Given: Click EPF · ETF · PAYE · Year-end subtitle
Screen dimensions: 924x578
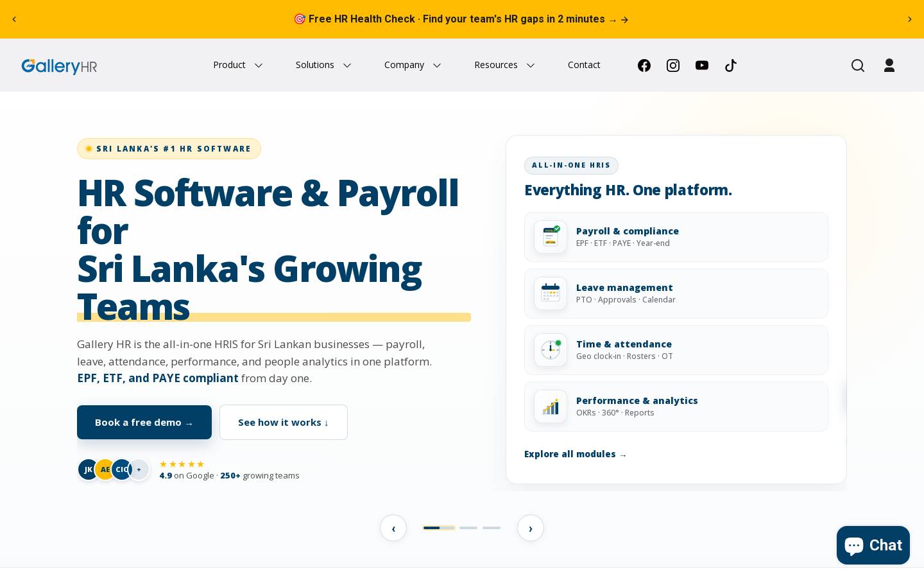Looking at the screenshot, I should click(623, 243).
